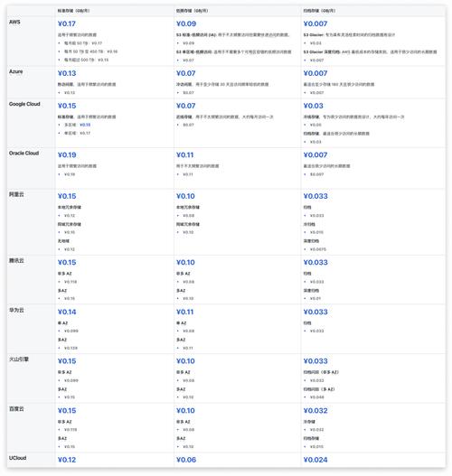Click large ¥0.15 price in 百度云 row
Viewport: 452px width, 476px height.
pyautogui.click(x=67, y=411)
